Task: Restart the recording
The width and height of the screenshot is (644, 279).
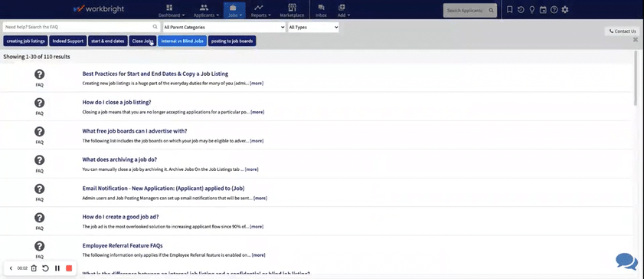Action: 46,268
